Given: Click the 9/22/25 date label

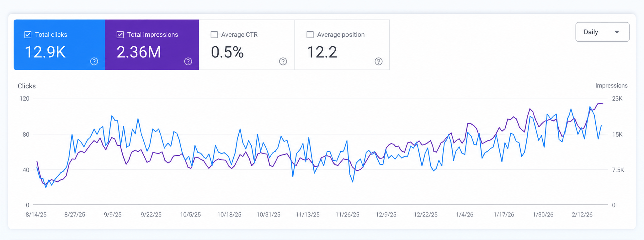Looking at the screenshot, I should [x=151, y=215].
